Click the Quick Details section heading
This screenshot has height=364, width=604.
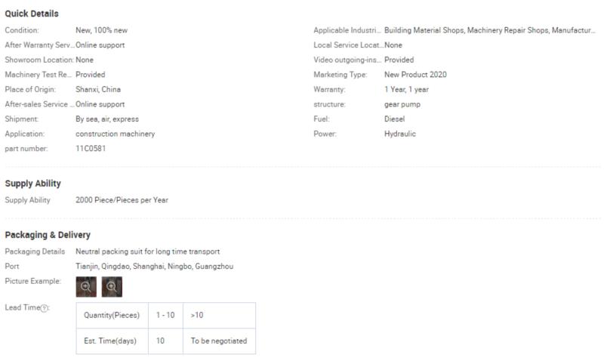pyautogui.click(x=32, y=14)
